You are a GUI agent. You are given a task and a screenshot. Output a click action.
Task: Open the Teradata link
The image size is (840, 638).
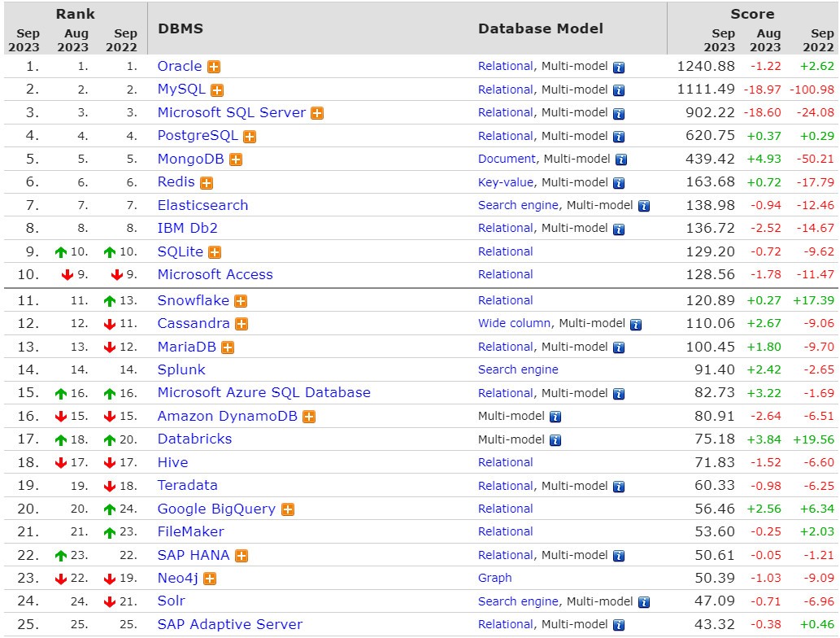[x=188, y=485]
